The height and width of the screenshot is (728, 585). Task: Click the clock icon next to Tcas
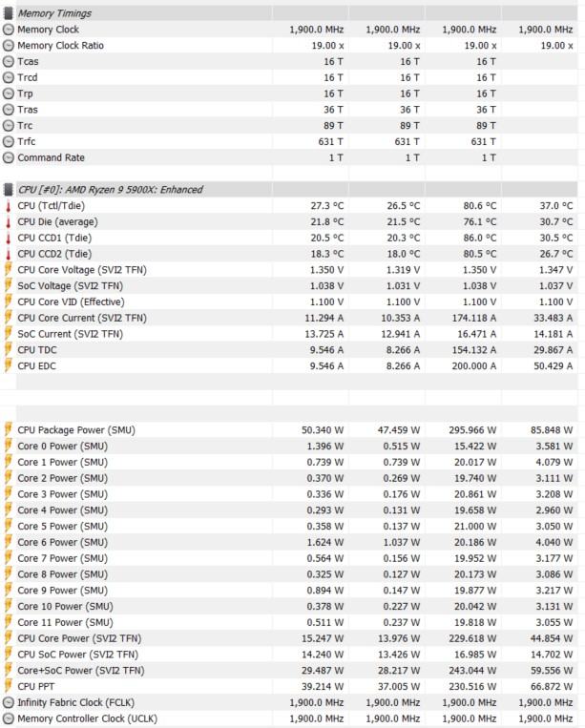tap(9, 62)
